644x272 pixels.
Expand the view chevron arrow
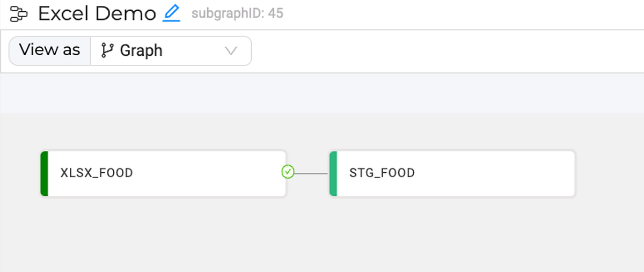[x=231, y=51]
